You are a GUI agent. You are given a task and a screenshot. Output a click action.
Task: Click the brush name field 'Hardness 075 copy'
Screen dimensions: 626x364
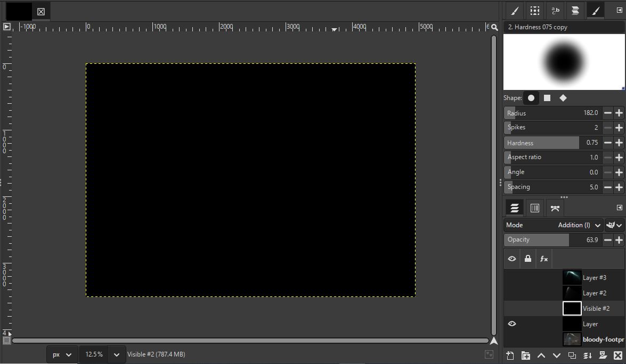click(x=564, y=27)
